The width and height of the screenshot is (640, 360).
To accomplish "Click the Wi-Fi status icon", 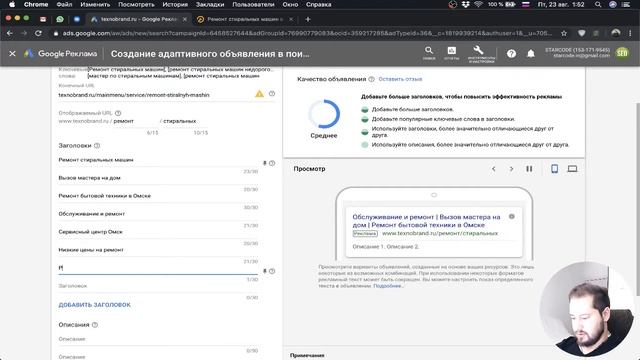I will point(478,4).
